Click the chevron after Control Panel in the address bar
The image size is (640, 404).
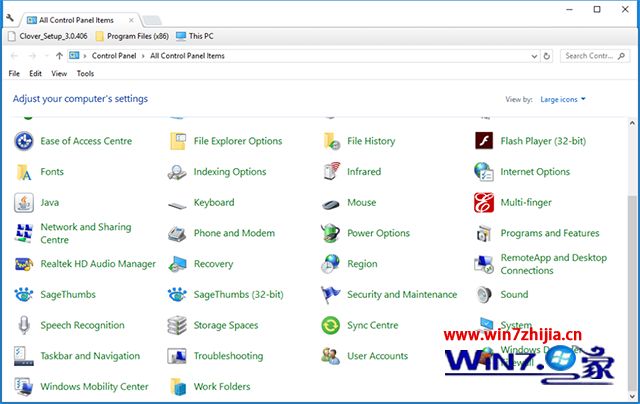143,56
